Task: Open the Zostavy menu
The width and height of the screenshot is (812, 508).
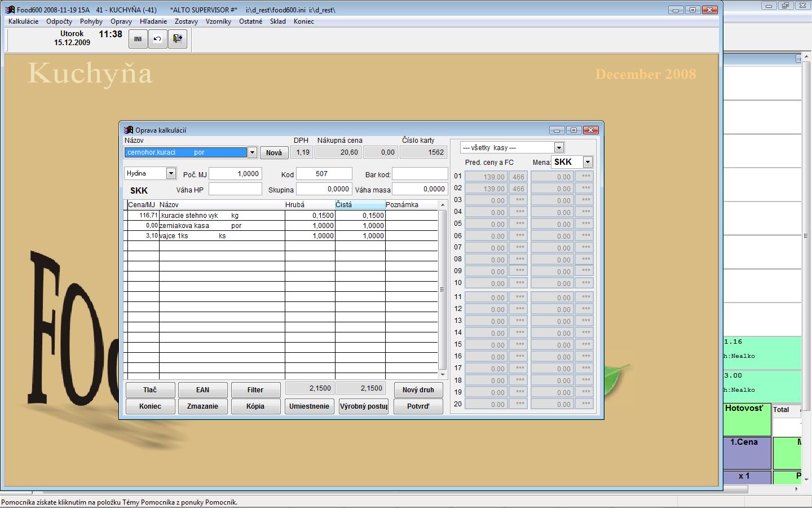Action: coord(186,21)
